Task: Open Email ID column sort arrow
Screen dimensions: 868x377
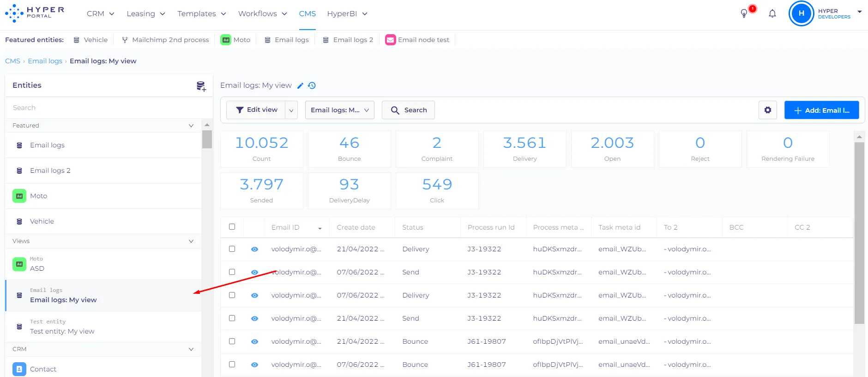Action: (319, 228)
